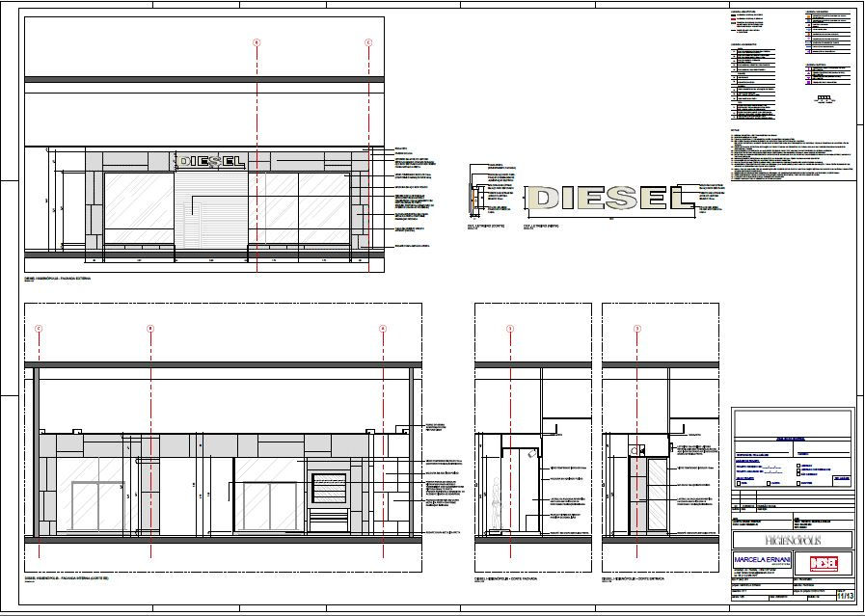Viewport: 865px width, 616px height.
Task: Click the HIGIENÓPOLIS logo in the title block
Action: point(793,539)
